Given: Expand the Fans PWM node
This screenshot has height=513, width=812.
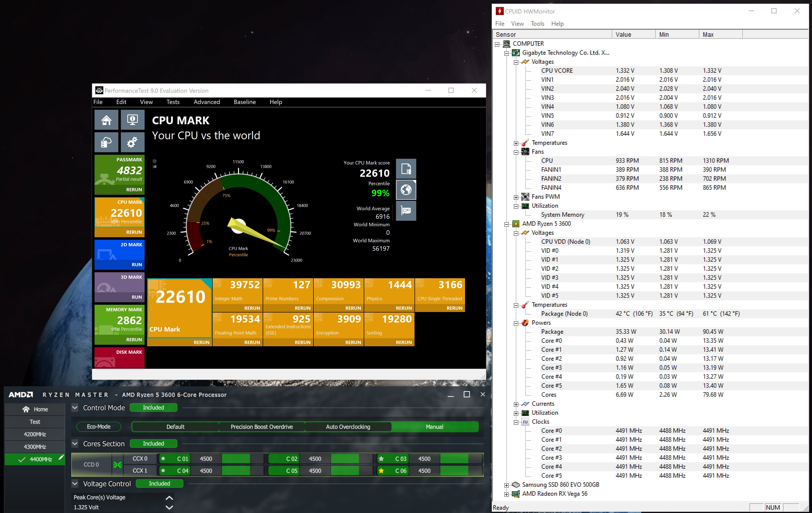Looking at the screenshot, I should click(x=516, y=197).
